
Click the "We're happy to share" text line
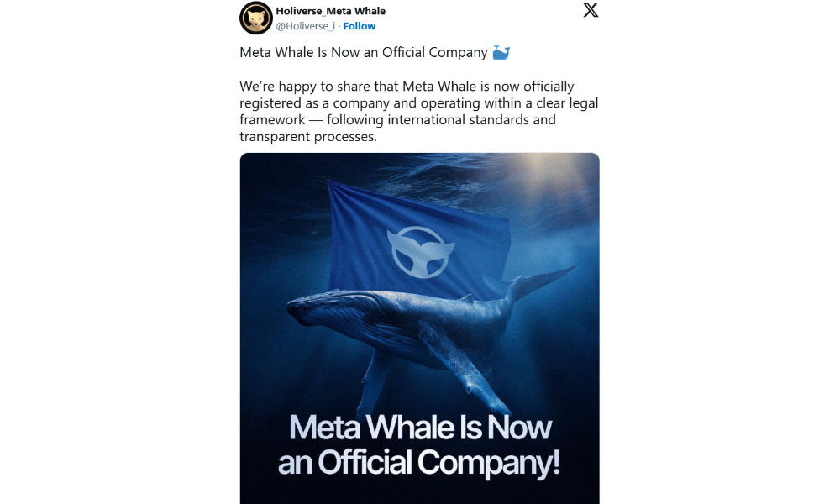coord(407,87)
